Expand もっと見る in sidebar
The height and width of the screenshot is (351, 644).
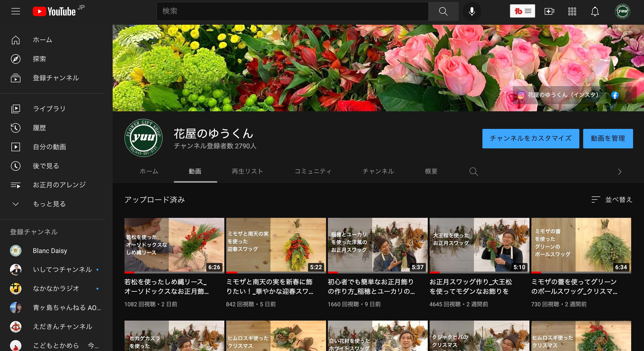pyautogui.click(x=53, y=204)
